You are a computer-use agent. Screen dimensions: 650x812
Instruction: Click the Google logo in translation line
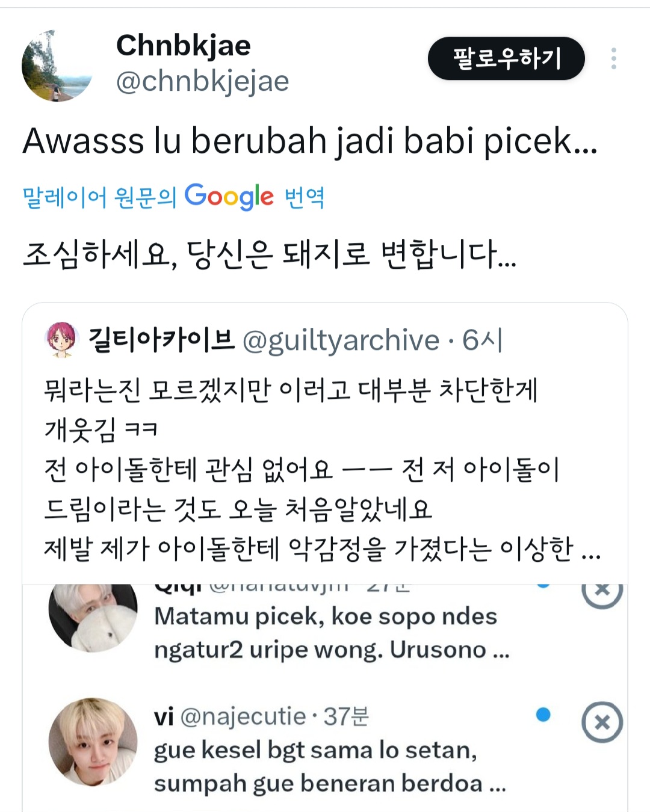229,197
